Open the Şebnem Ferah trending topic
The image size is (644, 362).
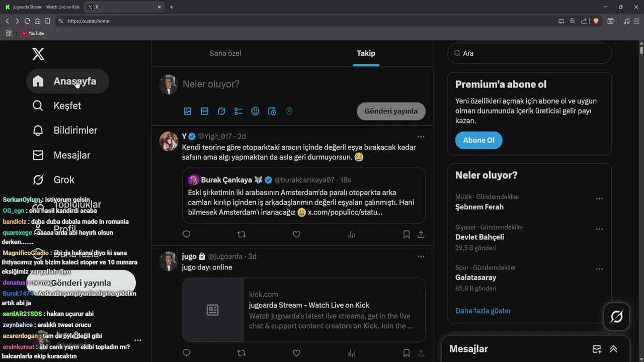[479, 207]
